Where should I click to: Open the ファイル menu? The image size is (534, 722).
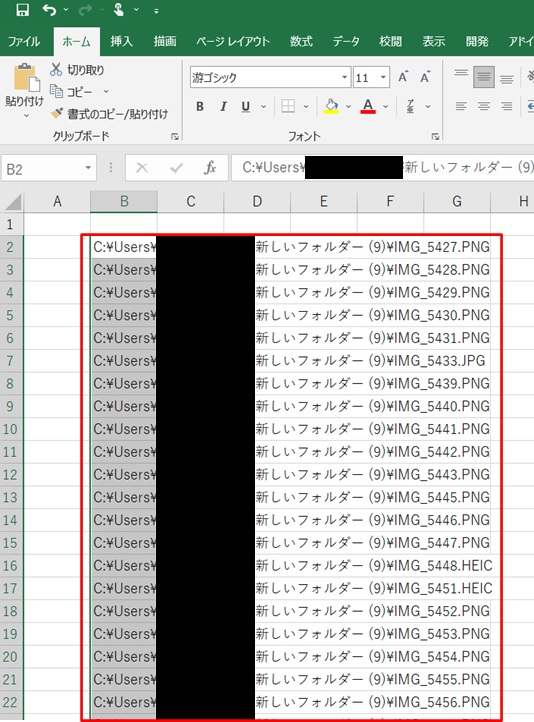pyautogui.click(x=24, y=41)
